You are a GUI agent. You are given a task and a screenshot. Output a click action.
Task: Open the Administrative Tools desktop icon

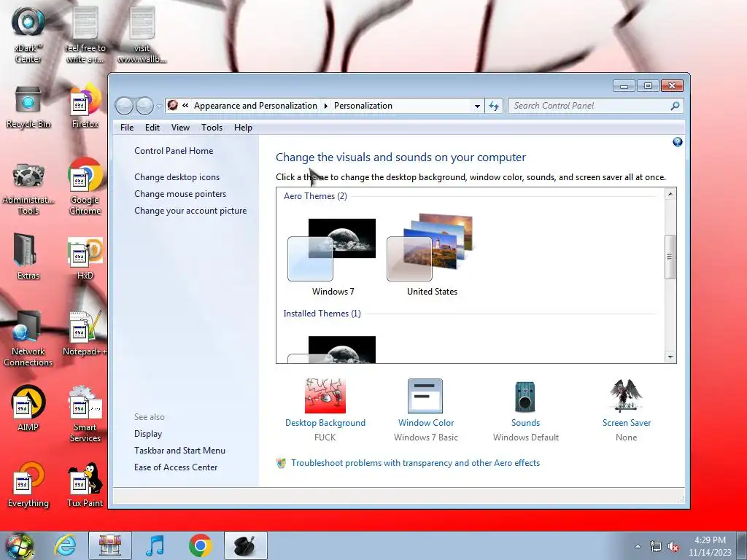point(28,188)
